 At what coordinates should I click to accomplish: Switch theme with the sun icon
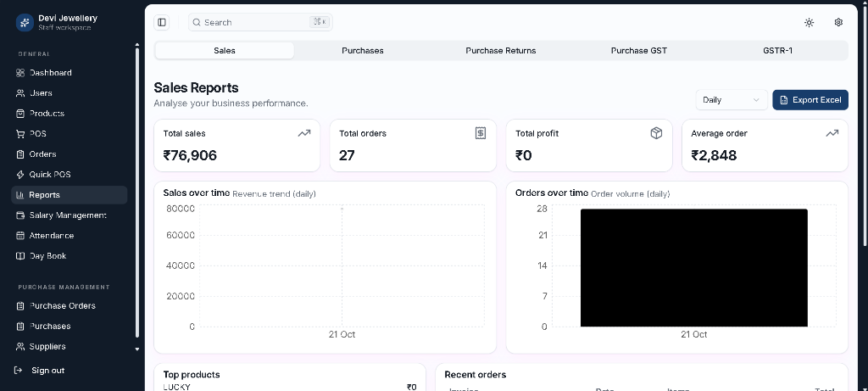(810, 22)
